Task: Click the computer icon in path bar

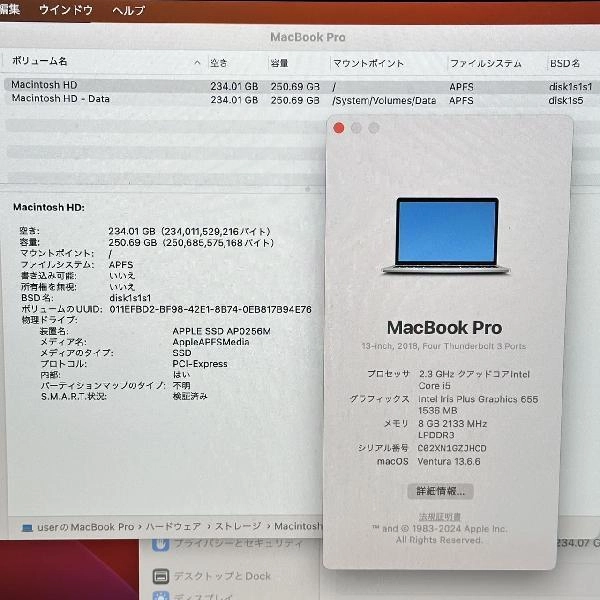Action: coord(27,528)
